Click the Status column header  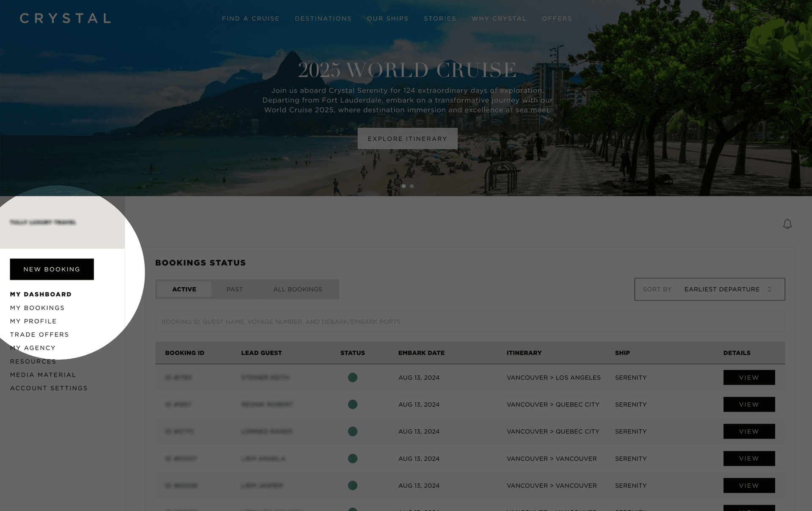[352, 353]
